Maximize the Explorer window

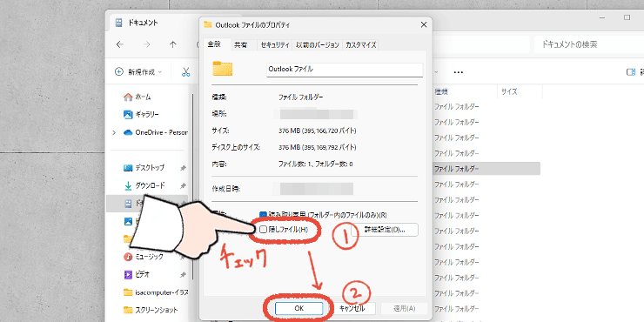click(627, 17)
